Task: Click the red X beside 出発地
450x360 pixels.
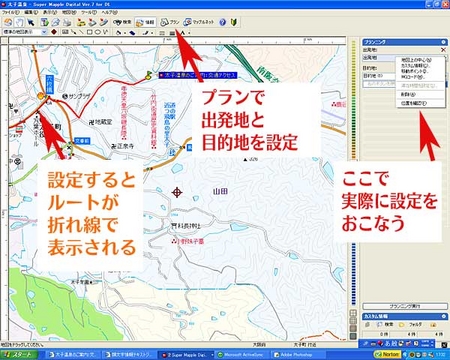Action: tap(443, 50)
